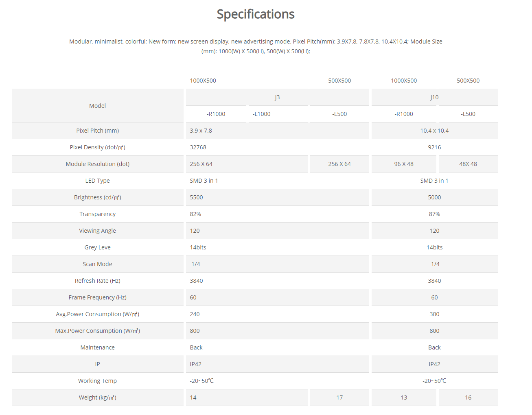This screenshot has width=532, height=415.
Task: Click the Refresh Rate (Hz) row label
Action: (x=98, y=281)
